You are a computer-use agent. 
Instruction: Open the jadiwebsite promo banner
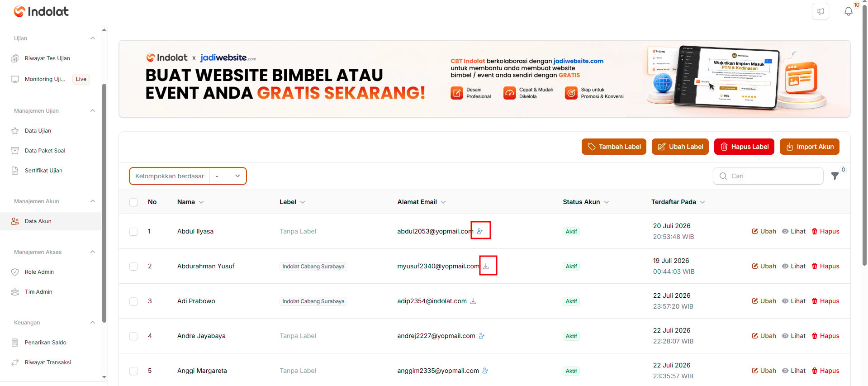[484, 79]
